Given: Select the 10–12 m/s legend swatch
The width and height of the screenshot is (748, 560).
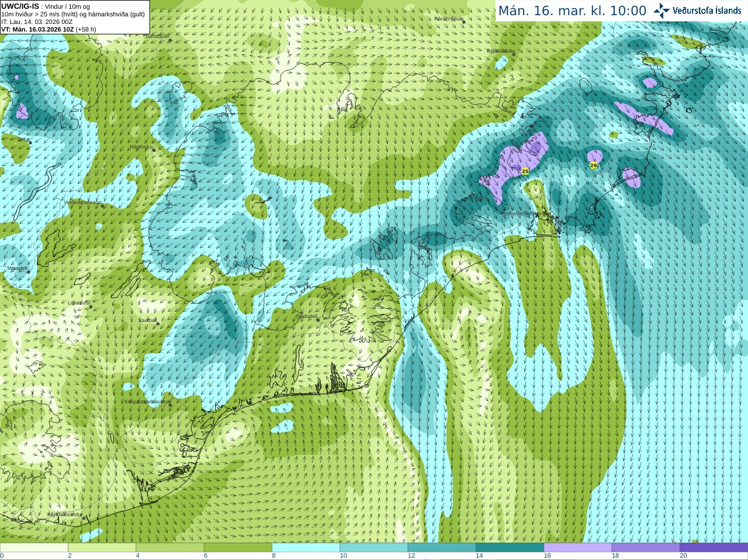Looking at the screenshot, I should (374, 548).
